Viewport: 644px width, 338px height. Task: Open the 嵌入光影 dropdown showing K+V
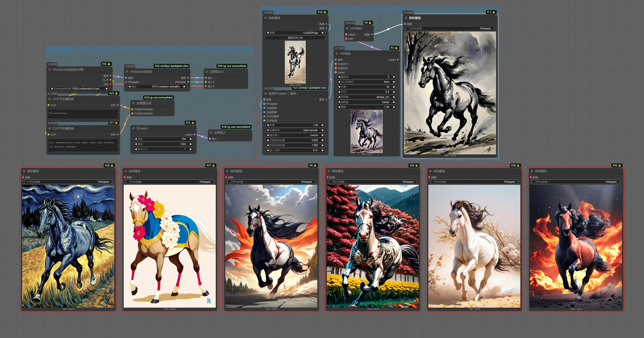pyautogui.click(x=295, y=150)
